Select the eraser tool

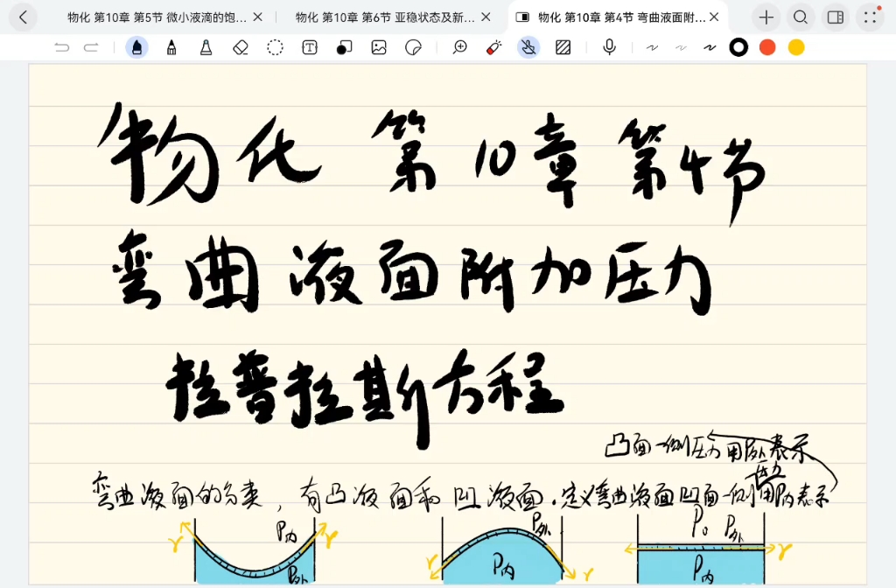tap(241, 47)
